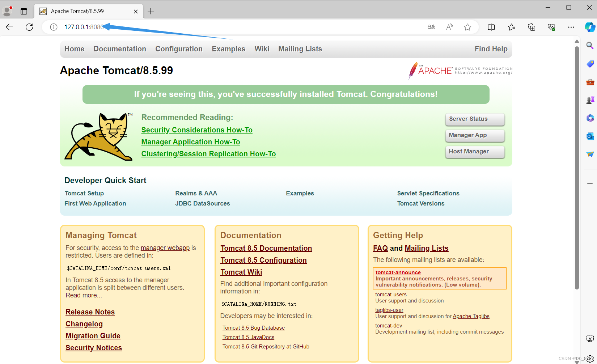Open Examples in the nav bar
Viewport: 597px width, 364px height.
pos(228,49)
